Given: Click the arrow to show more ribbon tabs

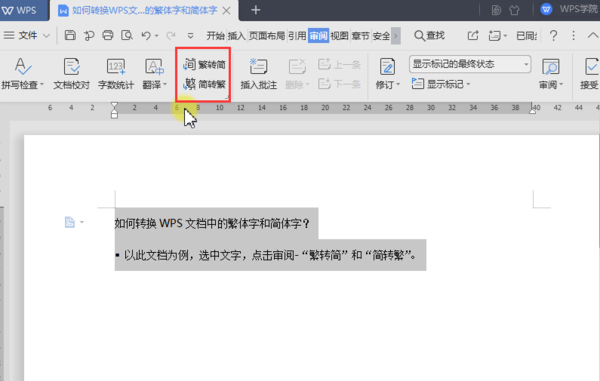Looking at the screenshot, I should [x=396, y=36].
